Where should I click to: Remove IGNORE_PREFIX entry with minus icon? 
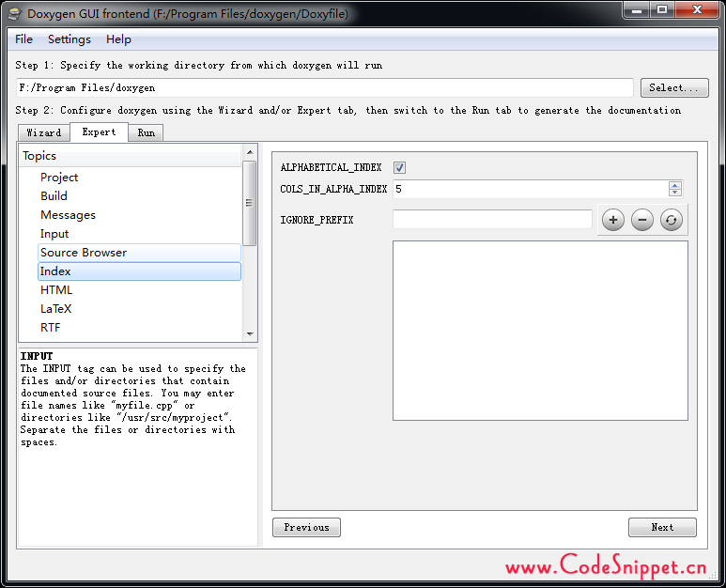pyautogui.click(x=642, y=220)
